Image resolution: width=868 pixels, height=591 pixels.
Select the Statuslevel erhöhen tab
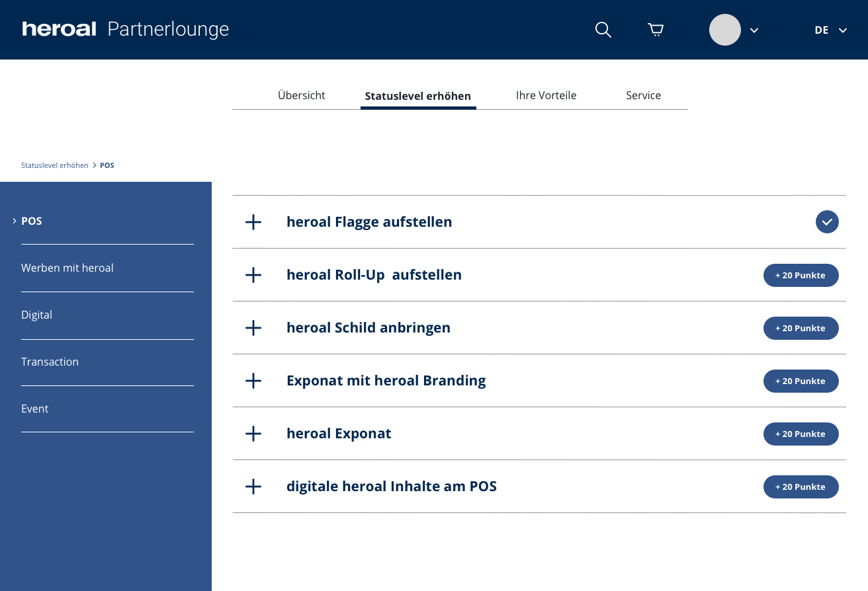pyautogui.click(x=418, y=96)
